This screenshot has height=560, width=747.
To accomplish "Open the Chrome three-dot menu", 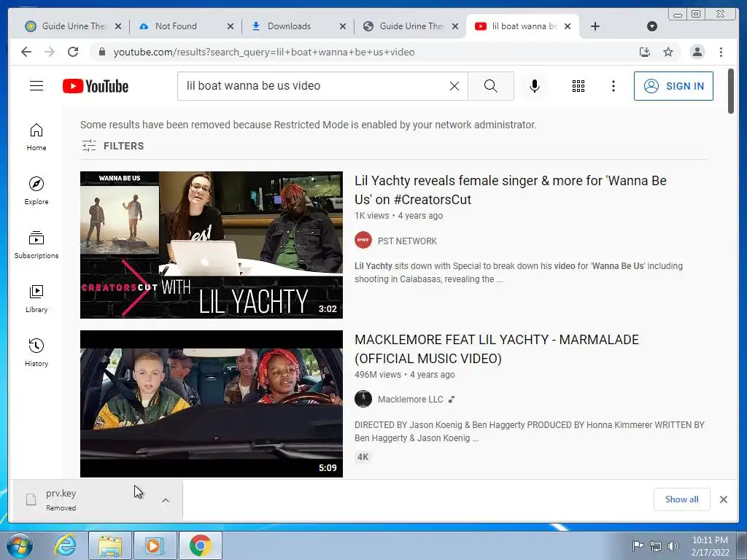I will (721, 52).
